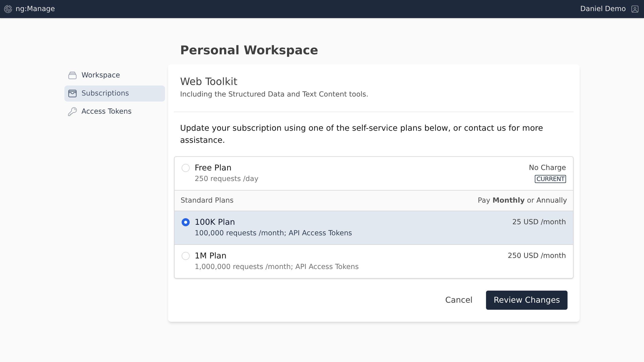Click the user profile icon
644x362 pixels.
point(635,9)
